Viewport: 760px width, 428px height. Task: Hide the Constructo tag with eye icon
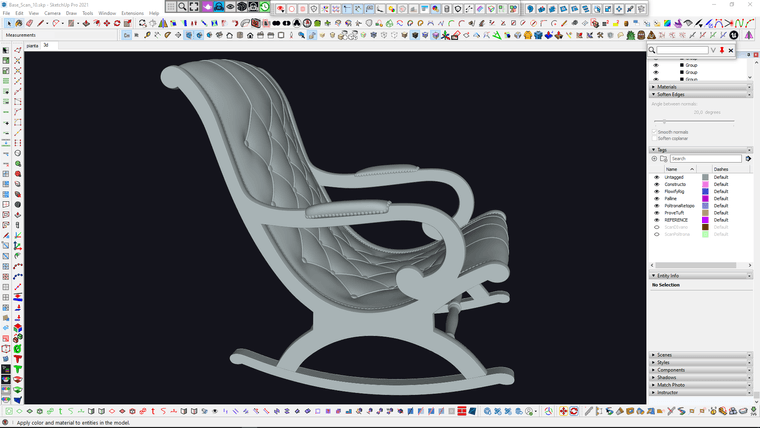point(657,185)
